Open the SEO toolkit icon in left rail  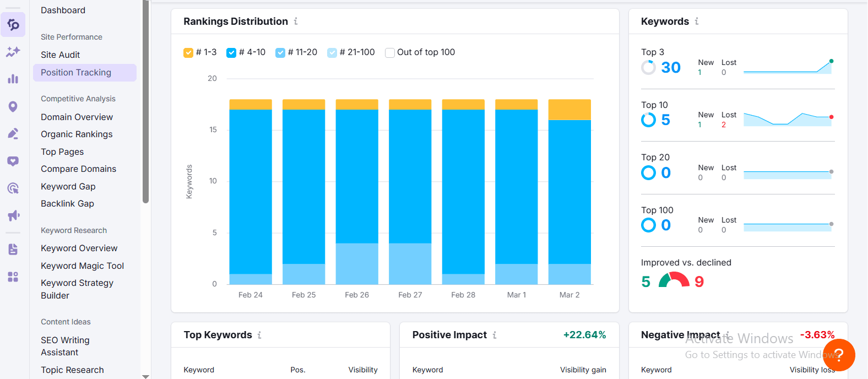[x=13, y=25]
